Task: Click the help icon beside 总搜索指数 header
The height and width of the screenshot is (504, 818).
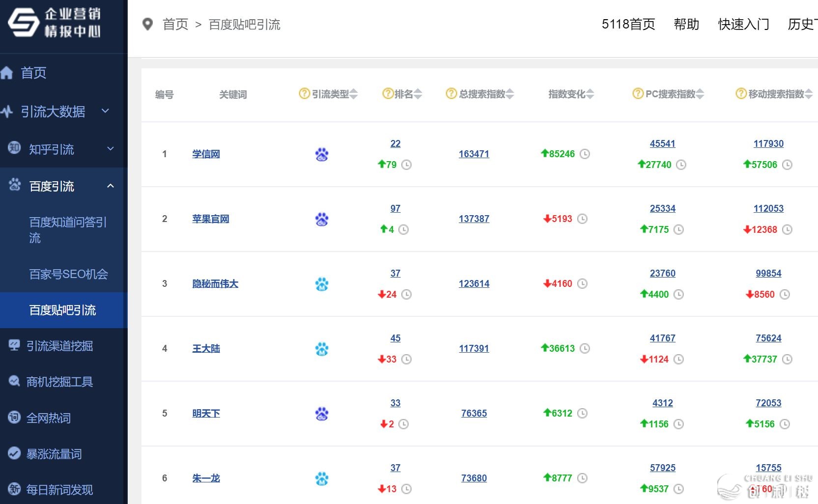Action: pos(451,93)
